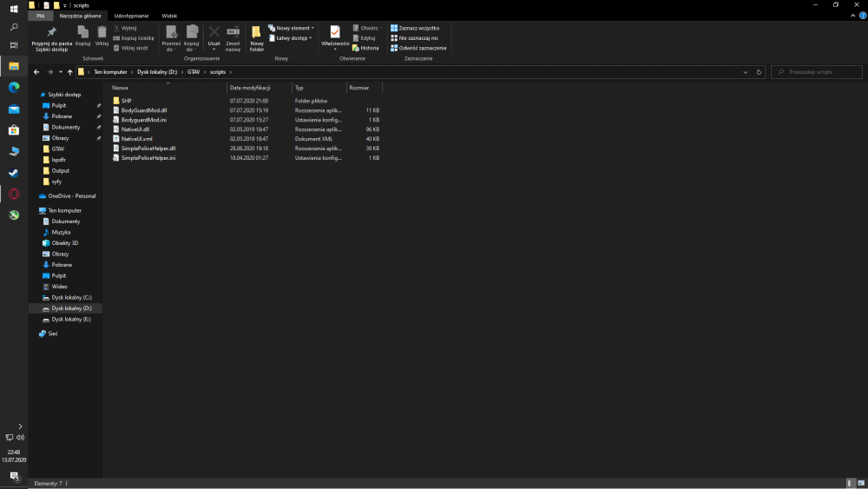
Task: Select the NativeUI.dll file
Action: coord(135,129)
